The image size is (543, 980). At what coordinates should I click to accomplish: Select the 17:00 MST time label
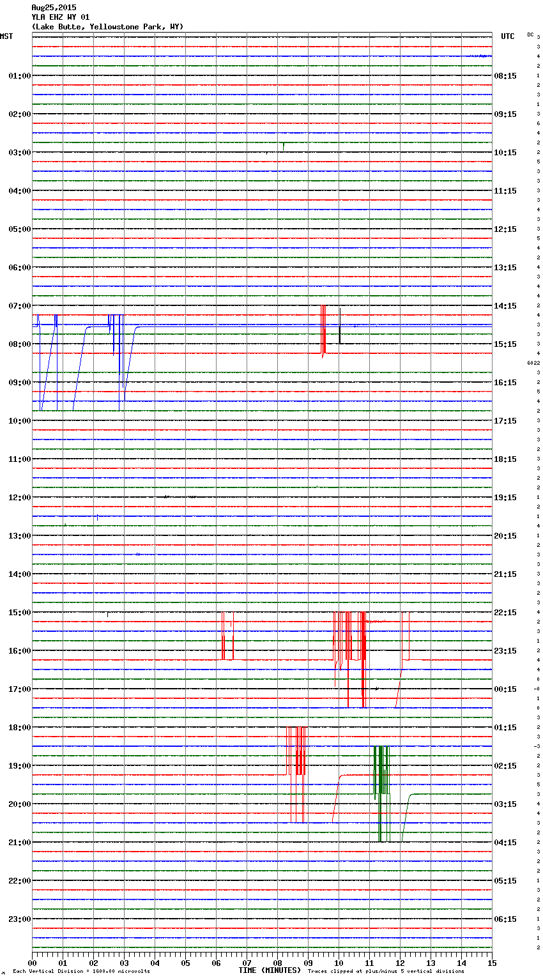[19, 689]
